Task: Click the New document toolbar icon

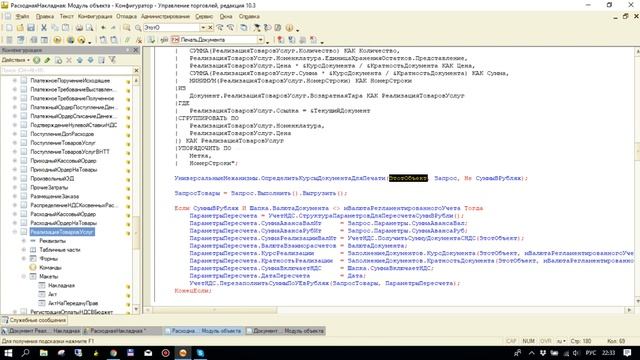Action: 9,28
